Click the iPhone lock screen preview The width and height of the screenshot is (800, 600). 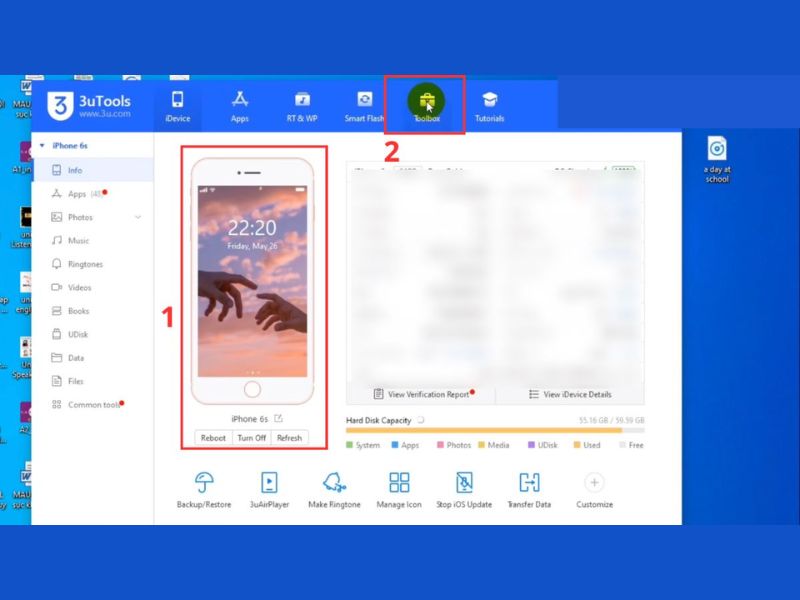point(253,281)
